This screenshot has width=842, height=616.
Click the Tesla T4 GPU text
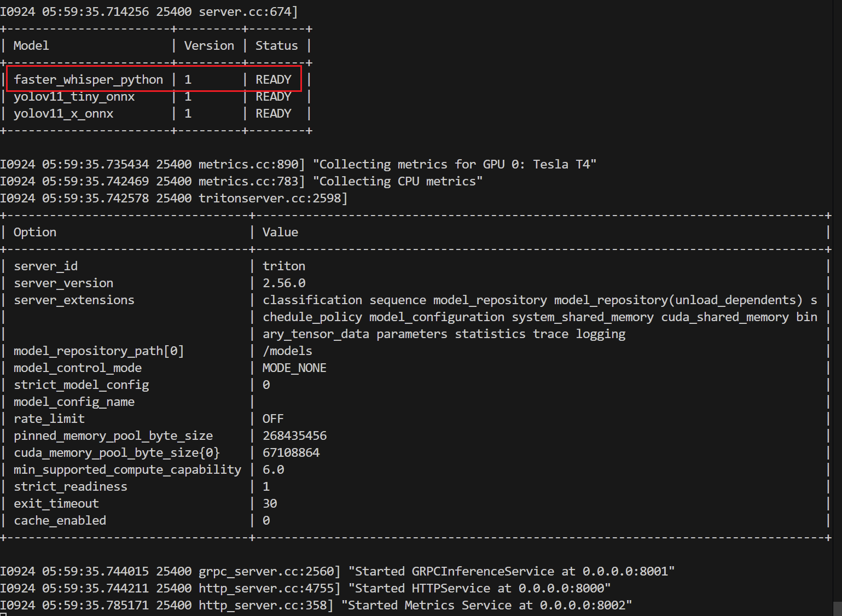coord(561,165)
